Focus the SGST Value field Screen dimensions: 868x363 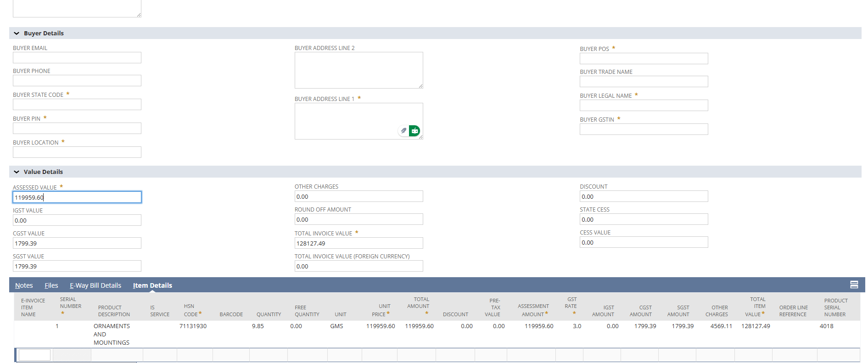tap(77, 266)
